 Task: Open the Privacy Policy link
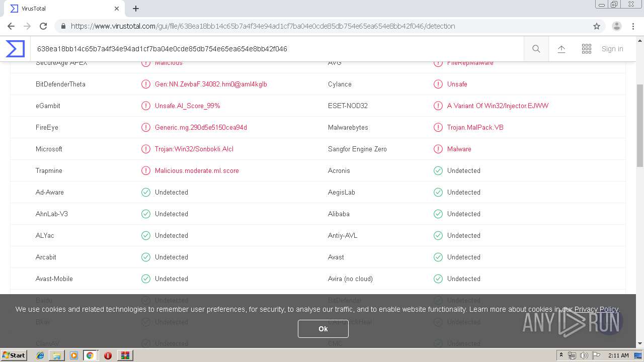[x=596, y=309]
